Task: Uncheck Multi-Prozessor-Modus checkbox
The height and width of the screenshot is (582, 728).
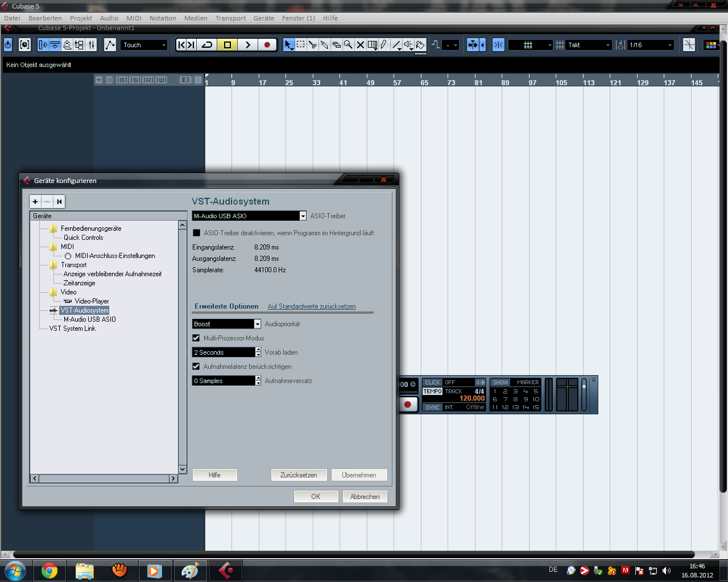Action: [196, 338]
